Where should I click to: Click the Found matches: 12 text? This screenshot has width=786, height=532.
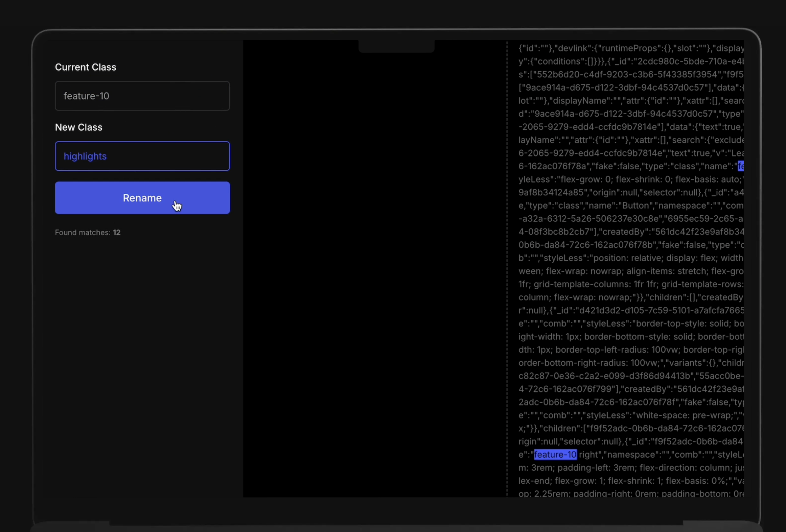[x=88, y=233]
